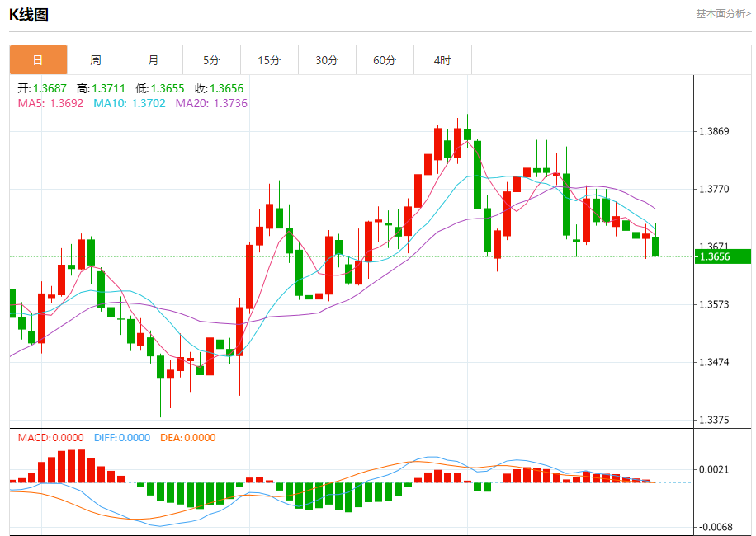This screenshot has height=536, width=756.
Task: Click the DEA value label
Action: point(188,438)
